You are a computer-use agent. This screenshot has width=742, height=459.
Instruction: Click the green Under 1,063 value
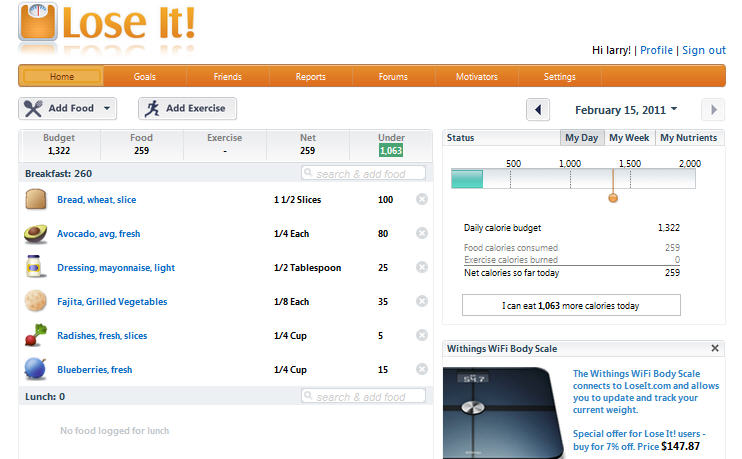tap(391, 150)
